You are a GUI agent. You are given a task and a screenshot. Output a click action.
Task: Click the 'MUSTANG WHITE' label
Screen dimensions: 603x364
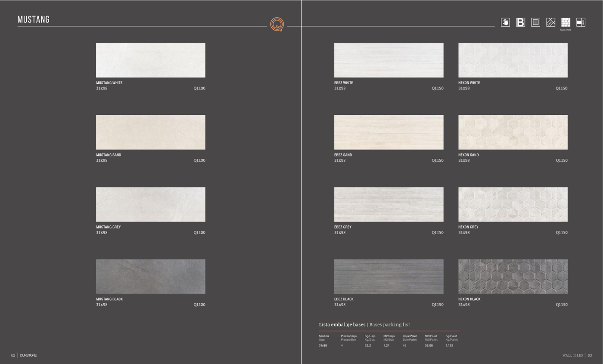[x=109, y=83]
